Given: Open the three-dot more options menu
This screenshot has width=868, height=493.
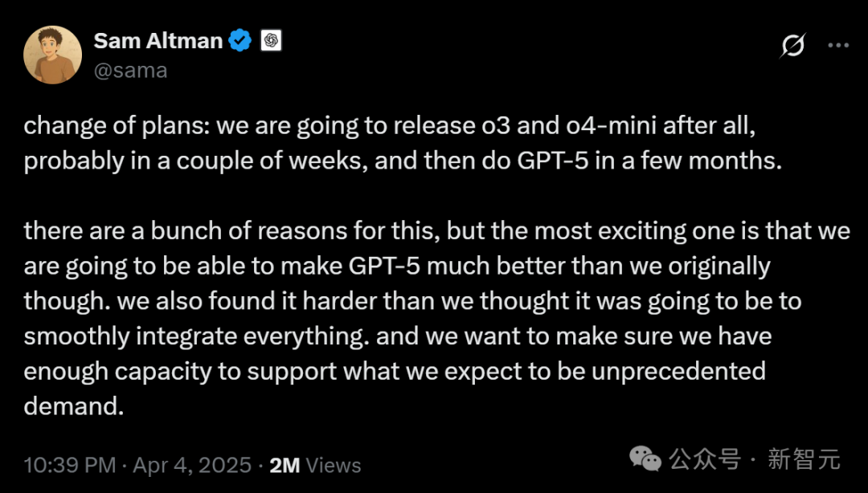Looking at the screenshot, I should click(x=838, y=46).
